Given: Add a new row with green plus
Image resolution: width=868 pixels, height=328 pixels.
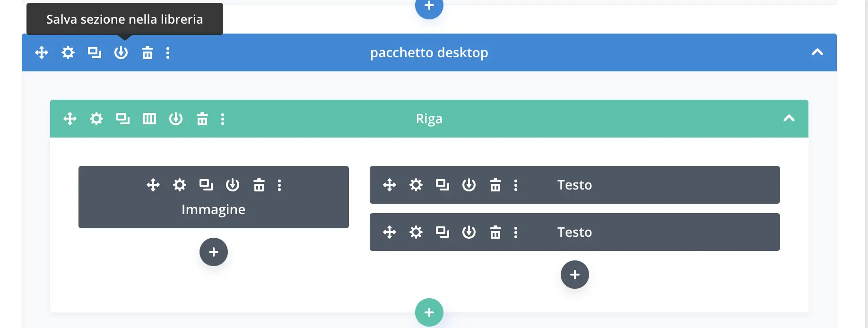Looking at the screenshot, I should (x=429, y=312).
